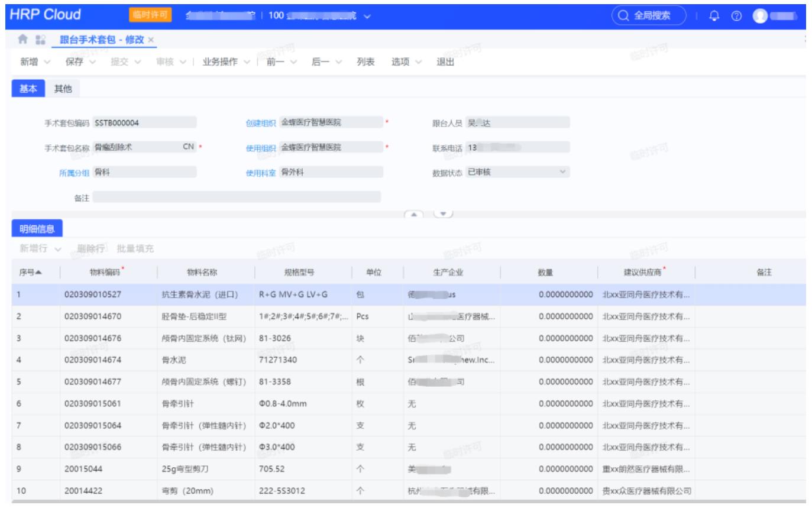Click the 使用科室 field with 骨外科
The height and width of the screenshot is (508, 812).
pos(331,172)
